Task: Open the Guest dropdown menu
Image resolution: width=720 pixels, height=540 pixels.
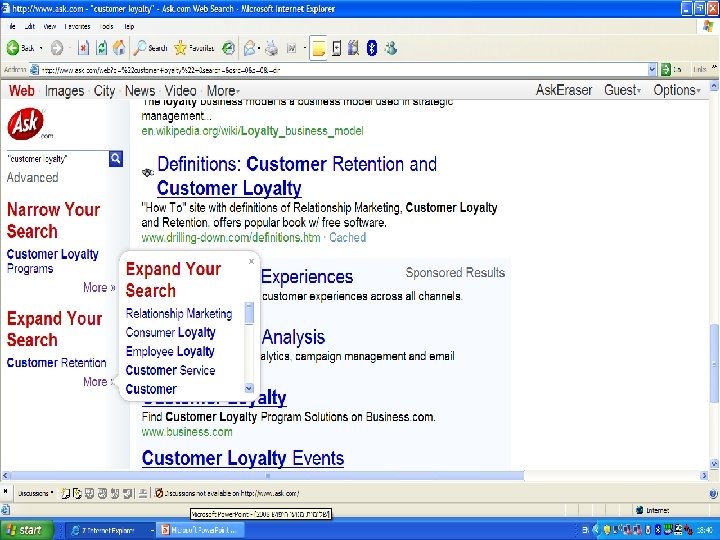Action: click(x=623, y=90)
